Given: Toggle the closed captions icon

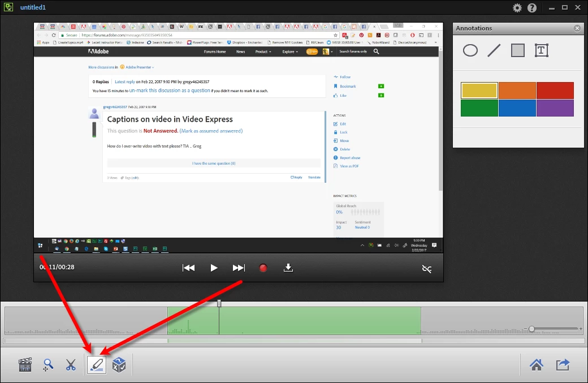Looking at the screenshot, I should pos(427,269).
